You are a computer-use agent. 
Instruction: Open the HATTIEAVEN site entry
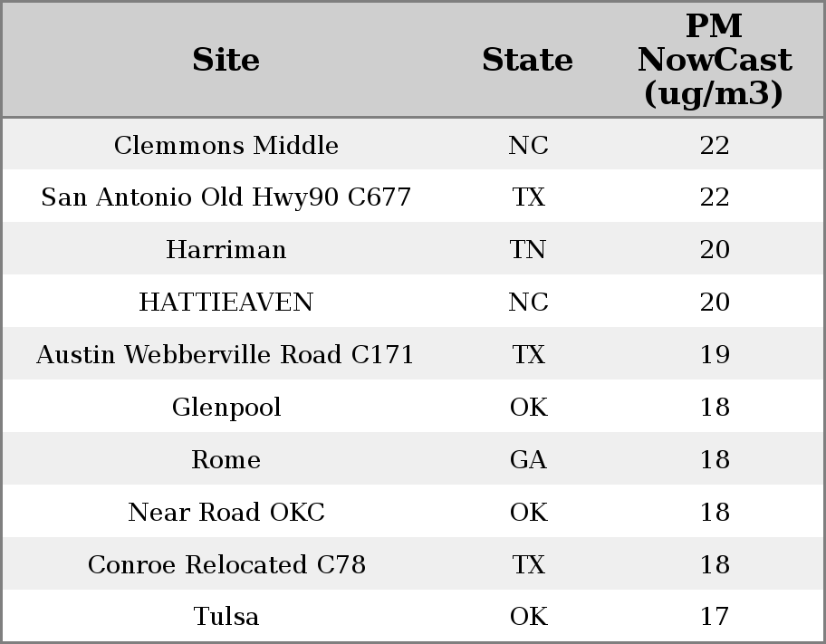point(226,303)
